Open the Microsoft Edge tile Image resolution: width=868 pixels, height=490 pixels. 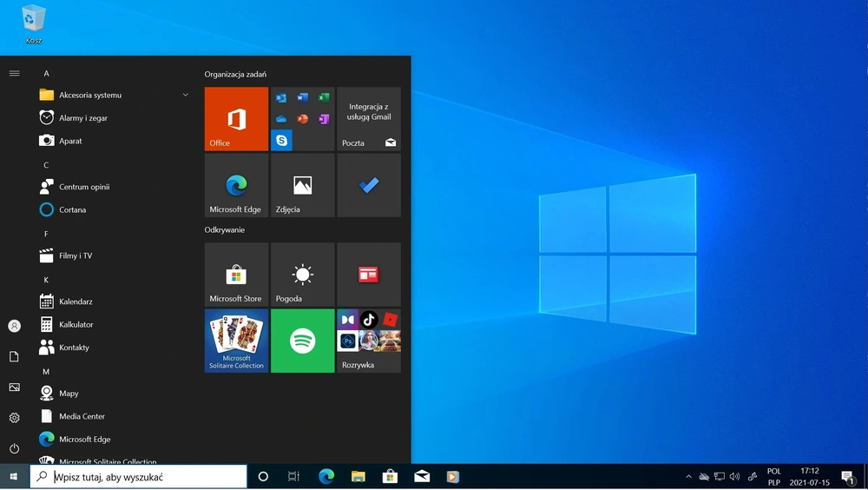(236, 185)
